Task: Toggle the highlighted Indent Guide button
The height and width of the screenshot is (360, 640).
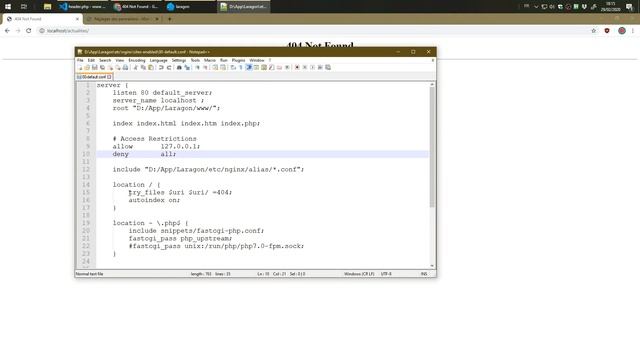Action: tap(249, 67)
